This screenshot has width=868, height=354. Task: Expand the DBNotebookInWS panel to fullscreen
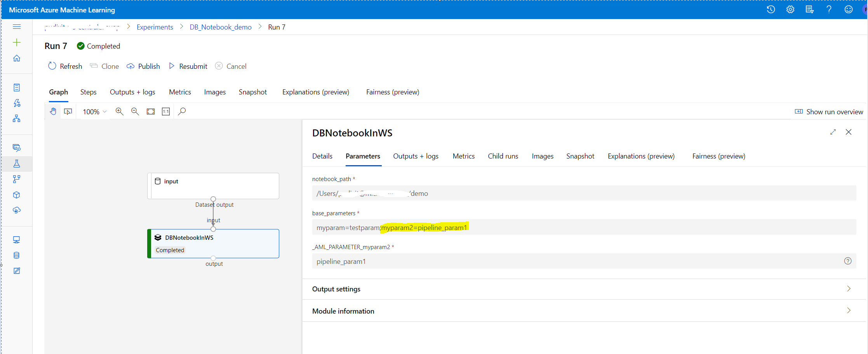coord(833,132)
